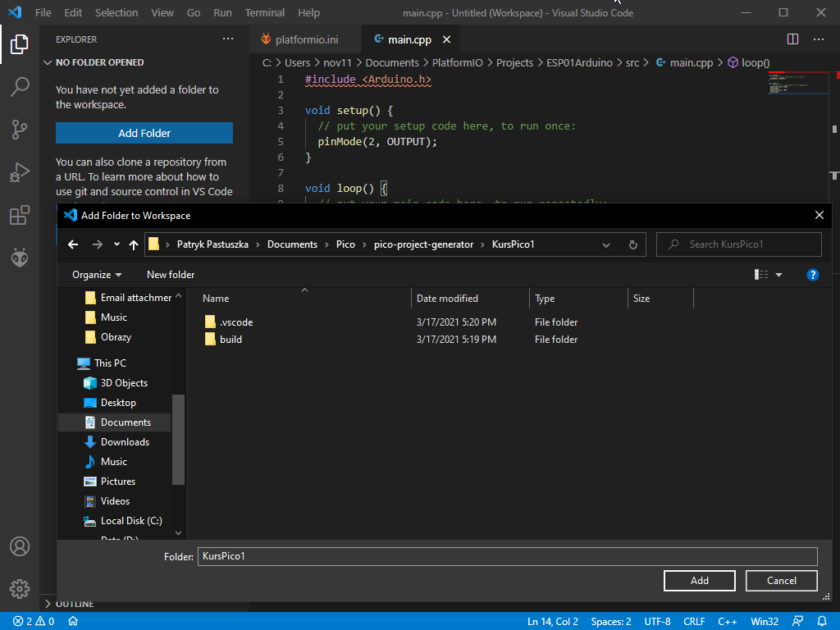Click the UTF-8 encoding status entry
Viewport: 840px width, 630px height.
(x=657, y=622)
